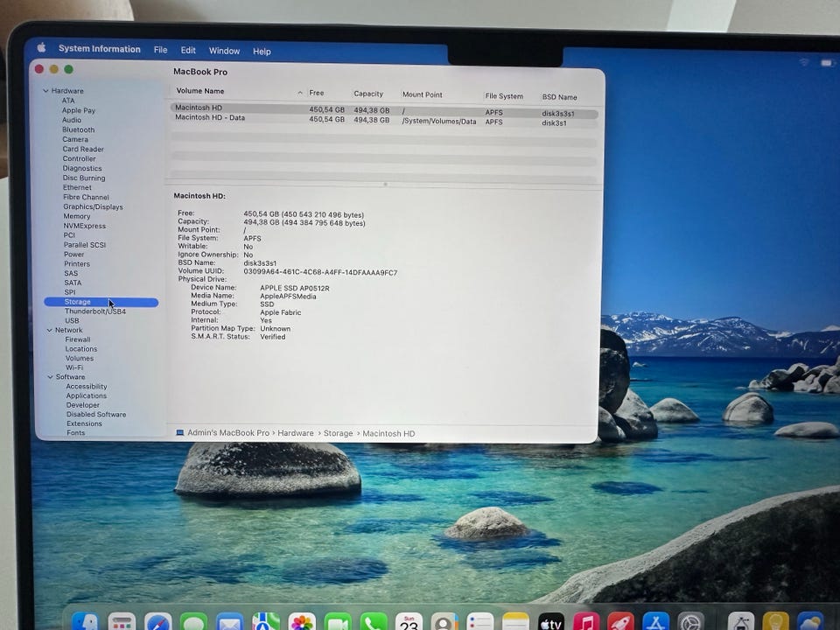Screen dimensions: 840x630
Task: Open the App Store from the Dock
Action: click(x=655, y=622)
